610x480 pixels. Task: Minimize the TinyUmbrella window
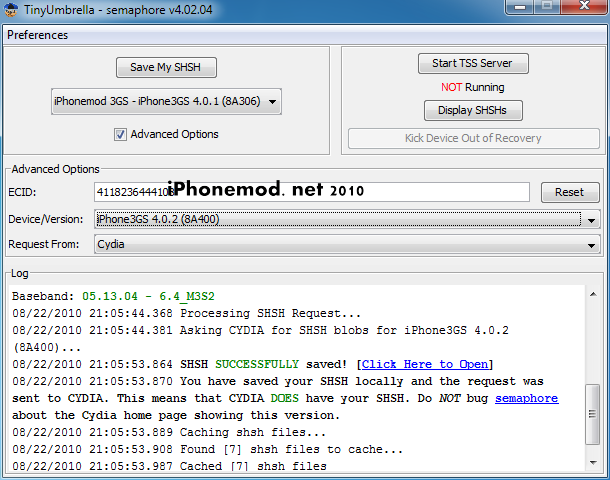pos(520,7)
